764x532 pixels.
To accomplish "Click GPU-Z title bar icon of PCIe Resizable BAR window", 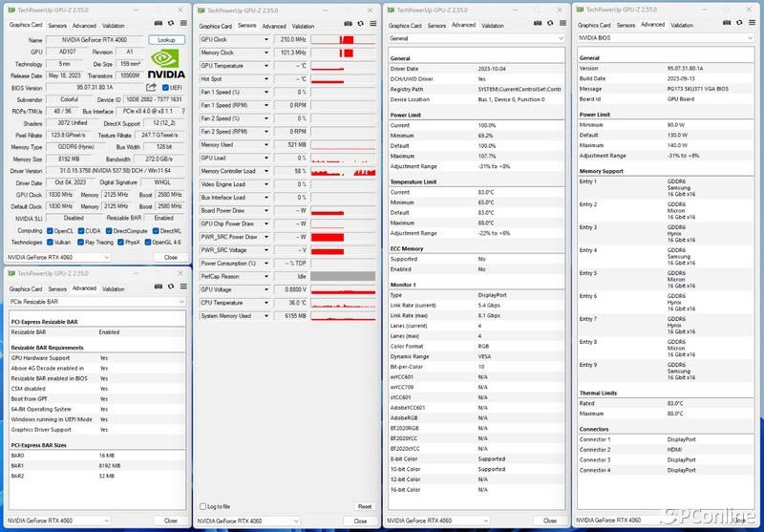I will 11,274.
